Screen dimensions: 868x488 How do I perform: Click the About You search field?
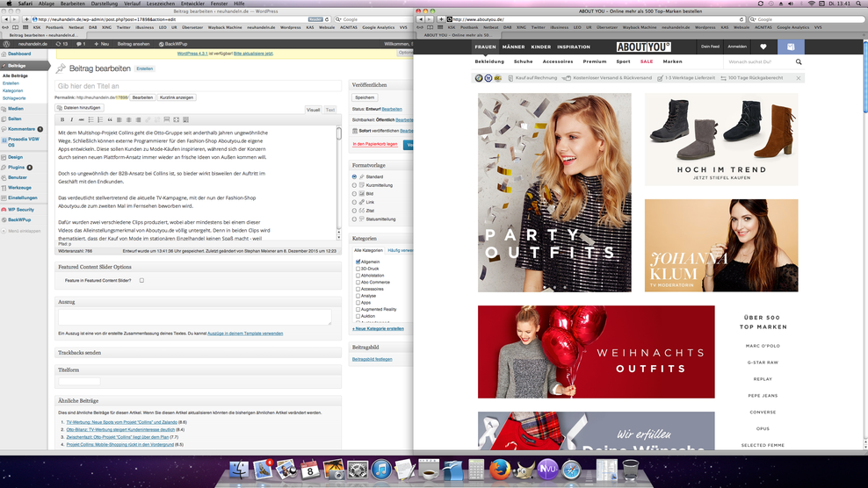[x=759, y=62]
